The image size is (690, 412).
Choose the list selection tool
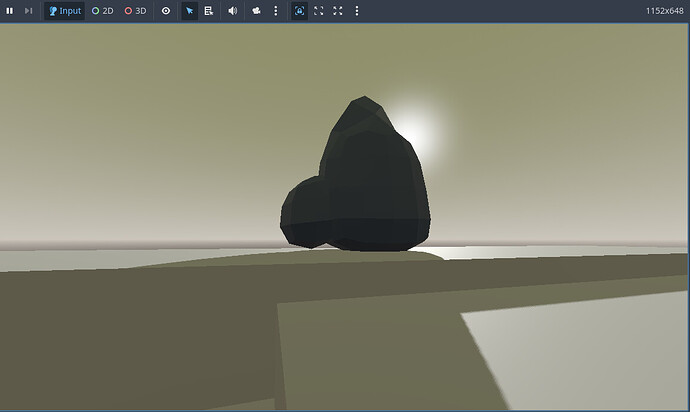coord(208,11)
